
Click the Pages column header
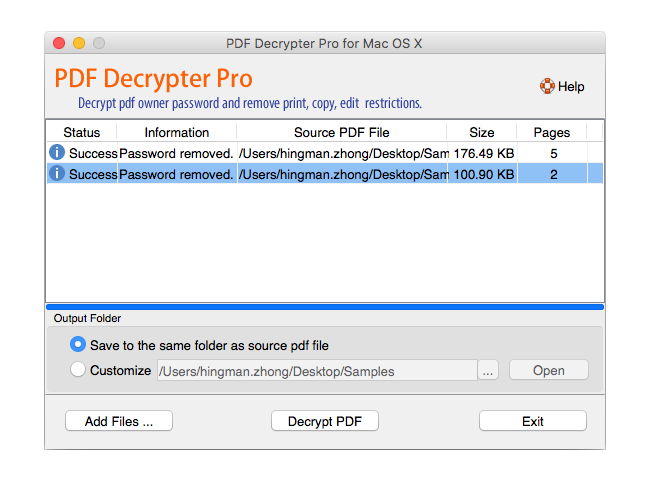click(x=552, y=132)
